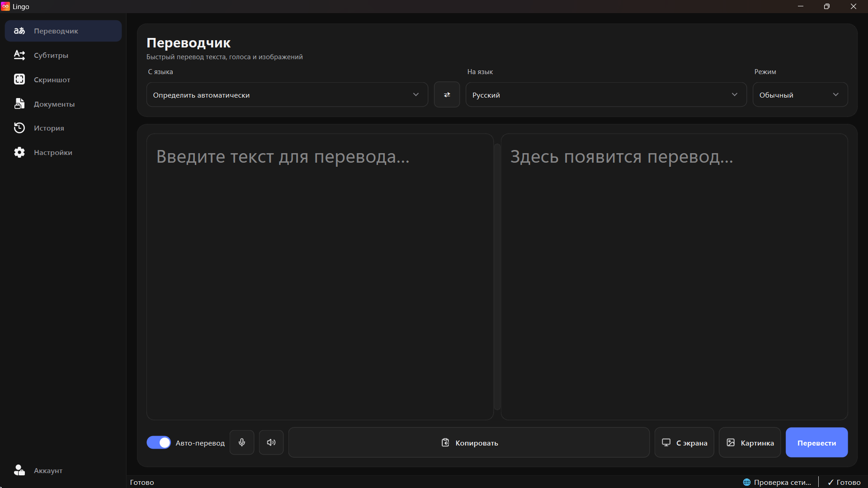Click the Screenshot sidebar icon
The width and height of the screenshot is (868, 488).
(x=19, y=80)
